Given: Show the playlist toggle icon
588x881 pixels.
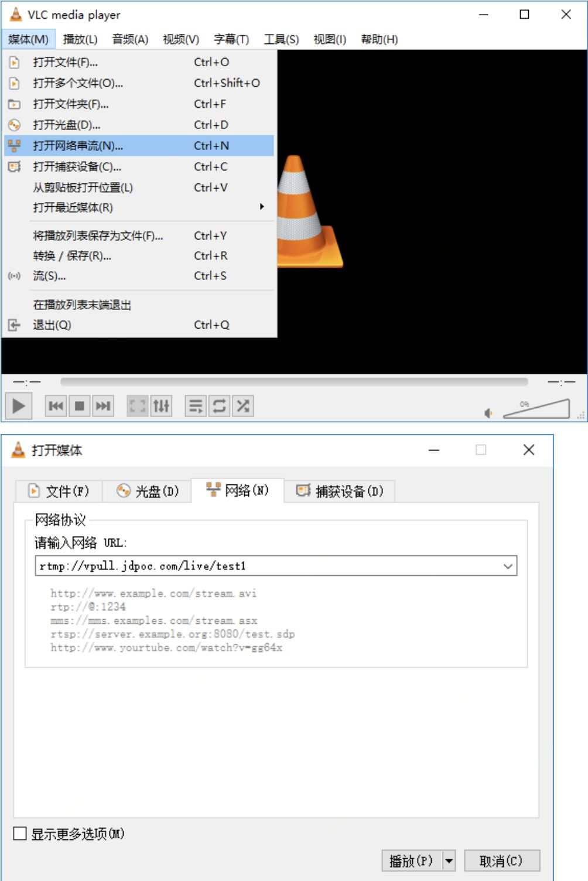Looking at the screenshot, I should pos(196,406).
